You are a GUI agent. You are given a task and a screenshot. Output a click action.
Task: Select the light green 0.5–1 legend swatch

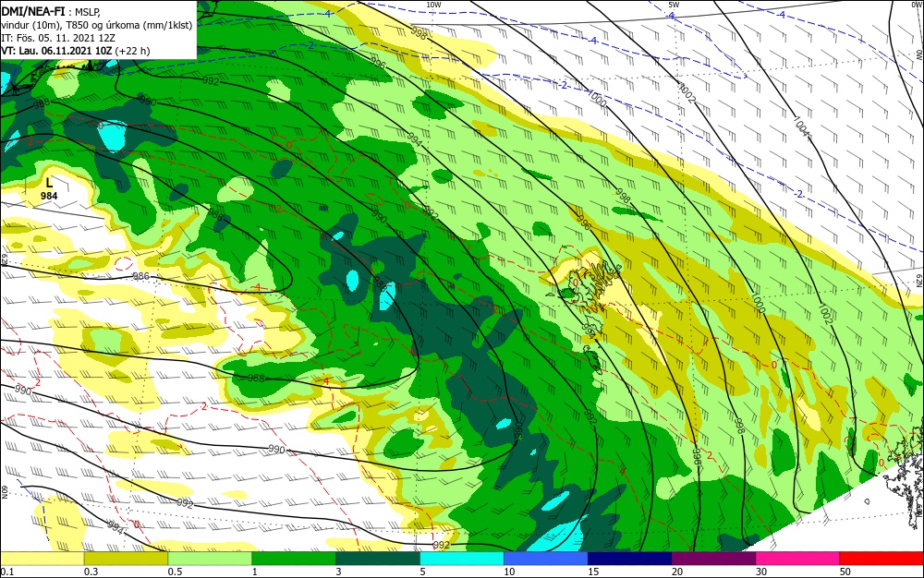[210, 559]
